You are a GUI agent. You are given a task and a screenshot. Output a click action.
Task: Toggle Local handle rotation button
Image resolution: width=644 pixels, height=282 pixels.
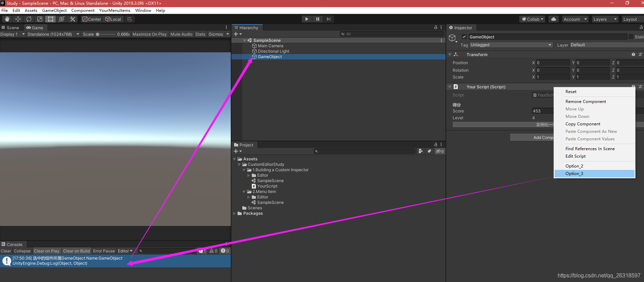pyautogui.click(x=113, y=19)
